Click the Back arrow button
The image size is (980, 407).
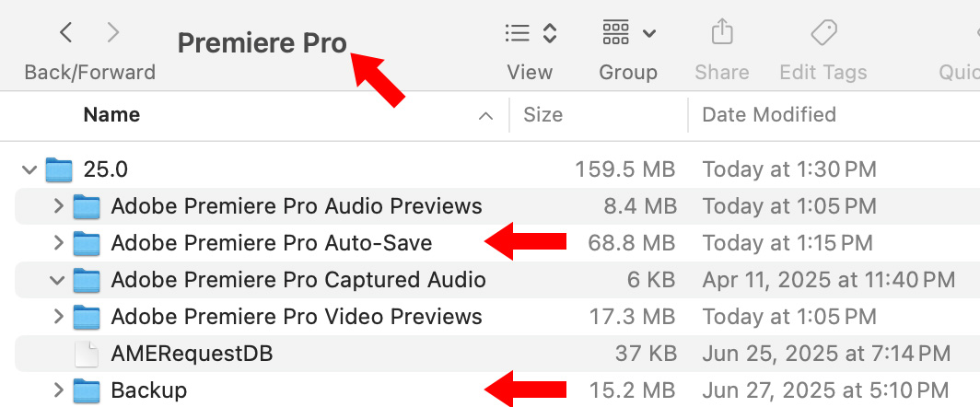pyautogui.click(x=65, y=34)
